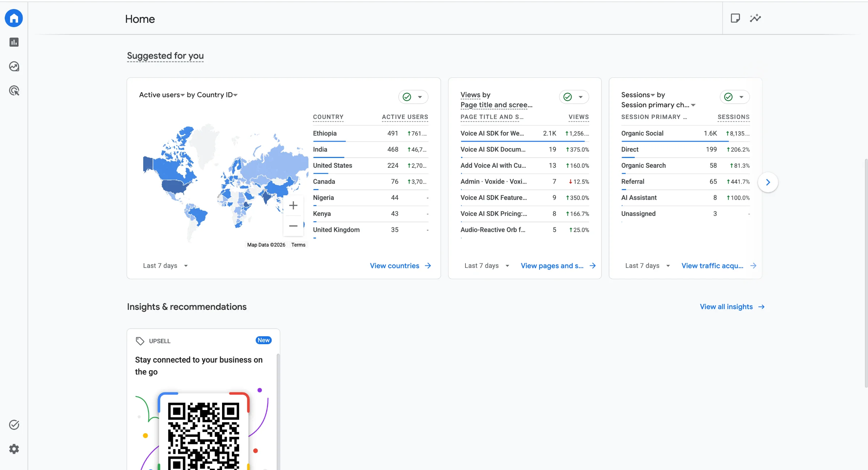Open Reports bar chart icon
The height and width of the screenshot is (470, 868).
(14, 42)
